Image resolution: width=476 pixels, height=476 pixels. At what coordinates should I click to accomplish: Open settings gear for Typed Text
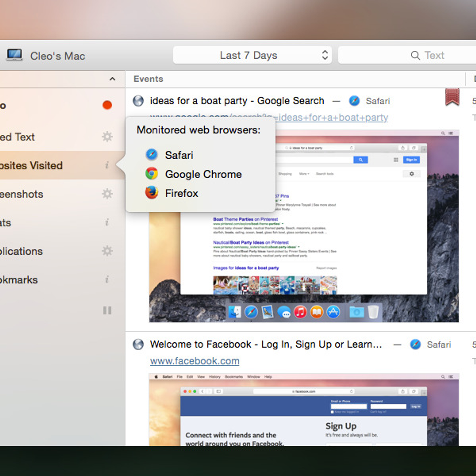coord(107,137)
